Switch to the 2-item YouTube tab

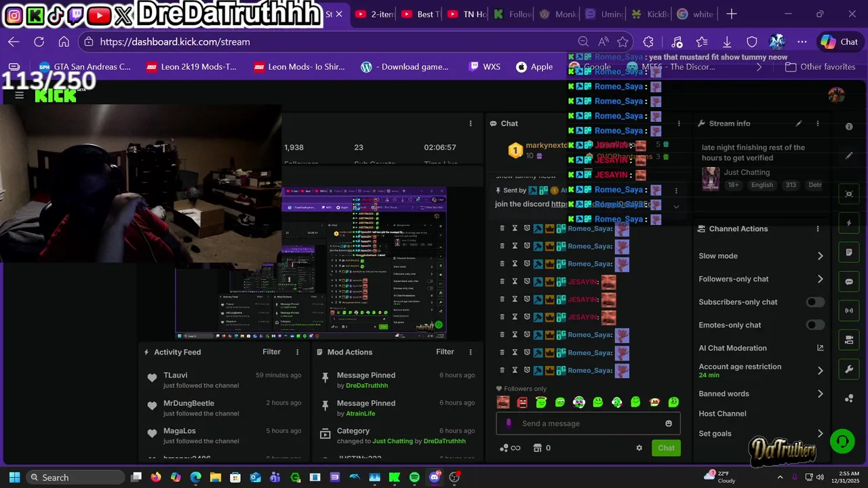click(374, 14)
